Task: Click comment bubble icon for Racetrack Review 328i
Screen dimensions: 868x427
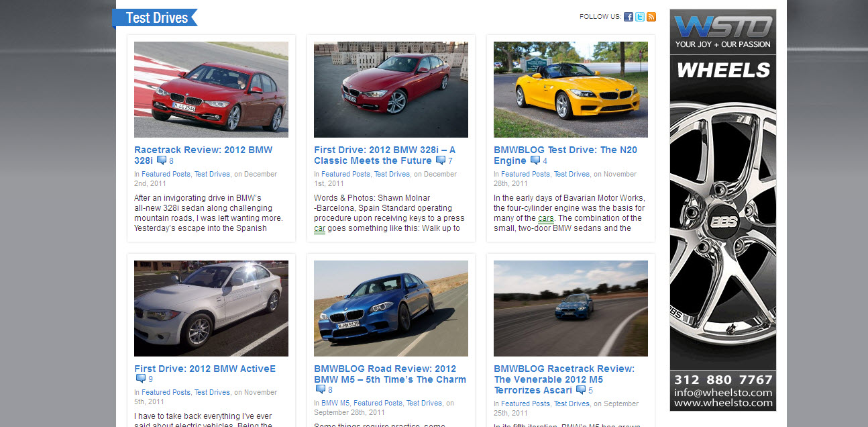Action: point(162,160)
